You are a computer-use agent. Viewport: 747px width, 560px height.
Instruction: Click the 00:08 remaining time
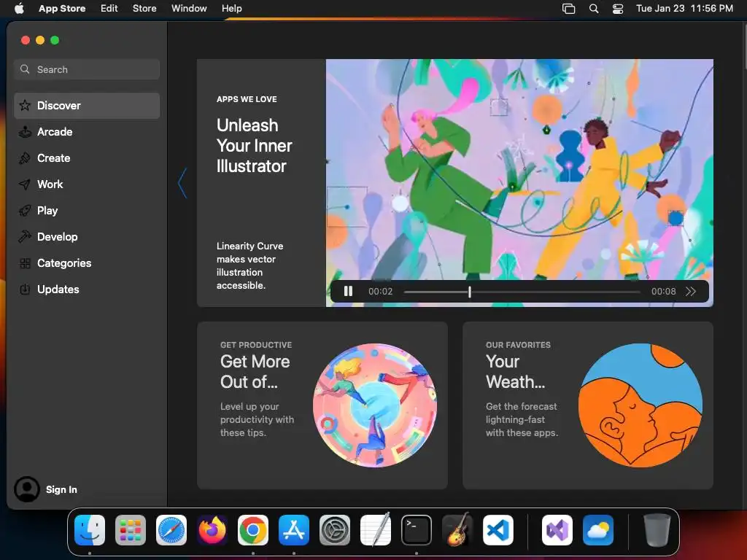(664, 292)
